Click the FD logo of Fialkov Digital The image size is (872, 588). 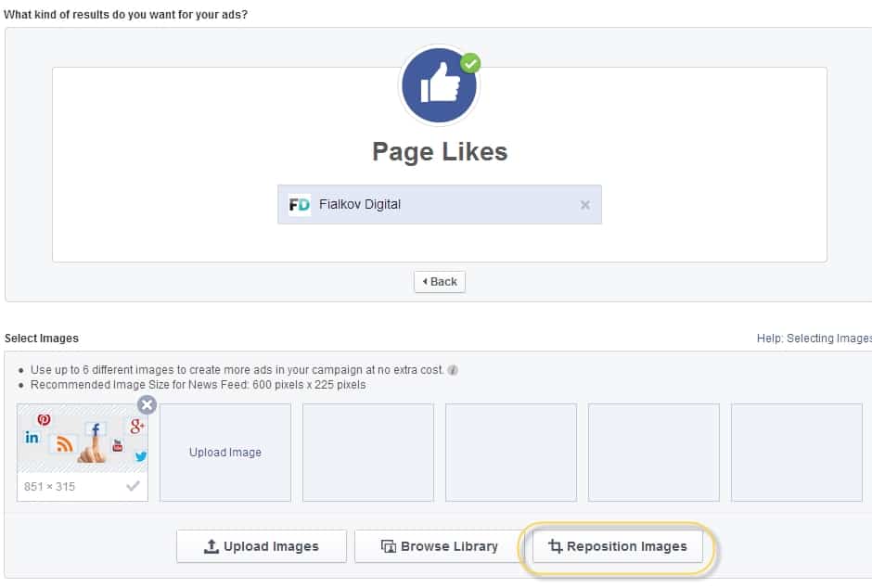click(x=300, y=205)
